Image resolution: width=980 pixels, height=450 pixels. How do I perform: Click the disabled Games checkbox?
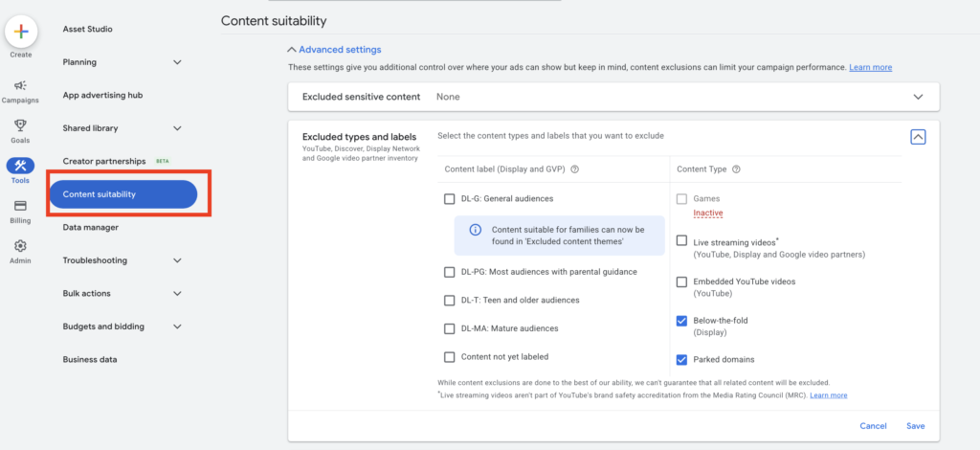pos(681,199)
